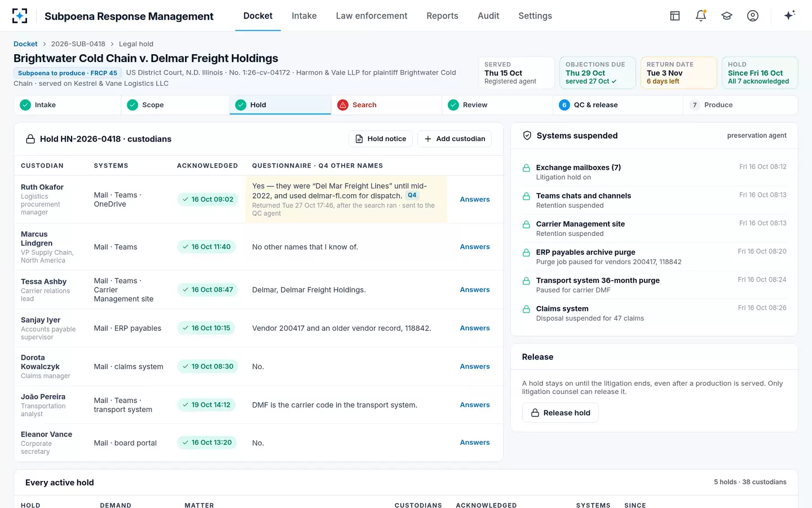The image size is (812, 508).
Task: Click the lock icon beside ERP payables archive purge
Action: tap(526, 253)
